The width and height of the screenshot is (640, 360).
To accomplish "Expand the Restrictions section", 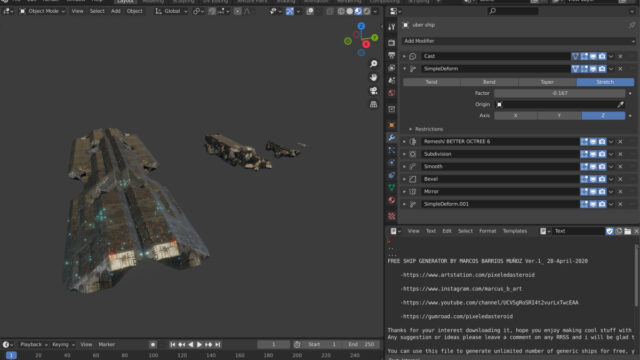I will pyautogui.click(x=411, y=129).
